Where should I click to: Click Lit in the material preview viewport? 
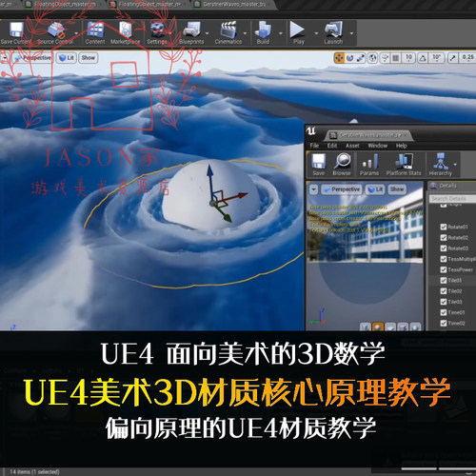(x=375, y=189)
